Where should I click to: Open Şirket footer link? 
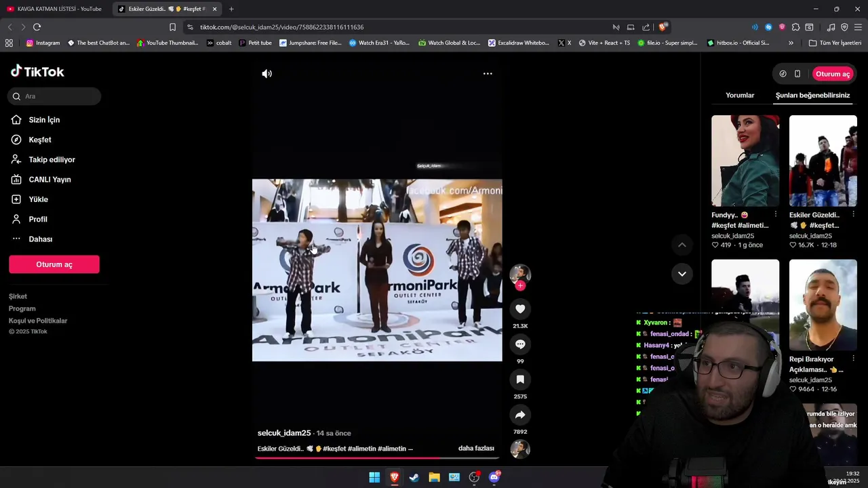click(x=18, y=296)
